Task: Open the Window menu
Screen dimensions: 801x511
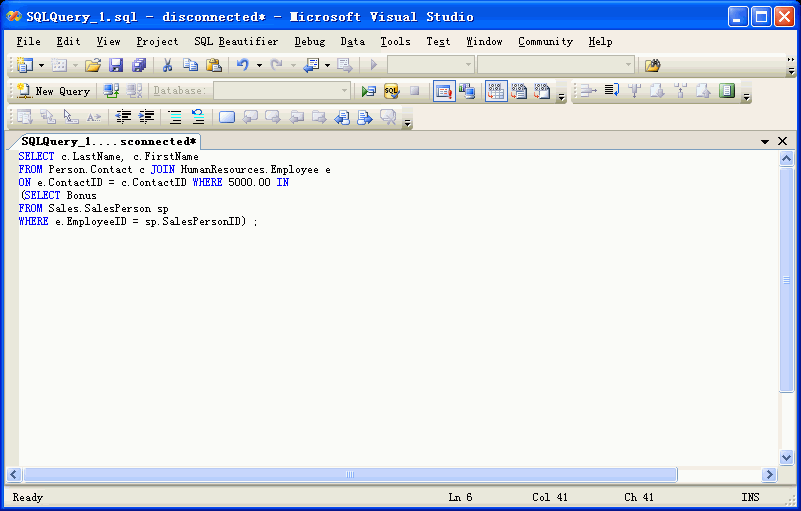Action: (x=484, y=41)
